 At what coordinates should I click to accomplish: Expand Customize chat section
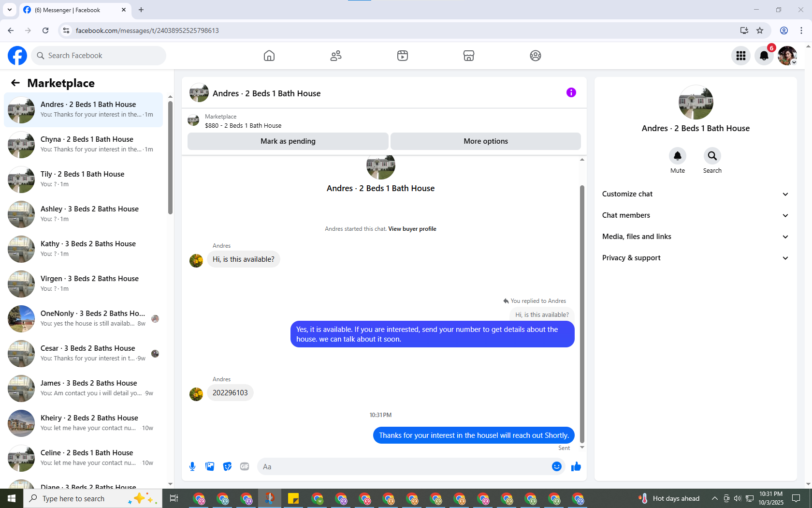tap(696, 194)
